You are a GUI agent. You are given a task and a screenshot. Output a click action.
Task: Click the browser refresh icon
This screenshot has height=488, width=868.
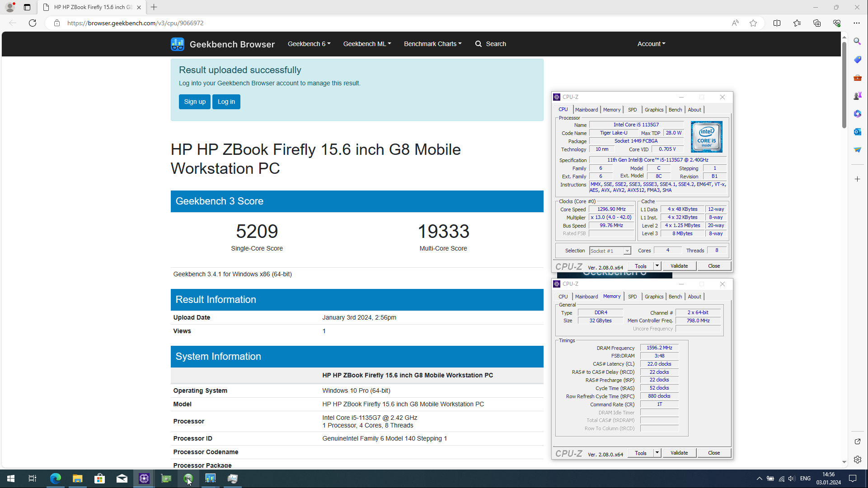click(x=33, y=23)
